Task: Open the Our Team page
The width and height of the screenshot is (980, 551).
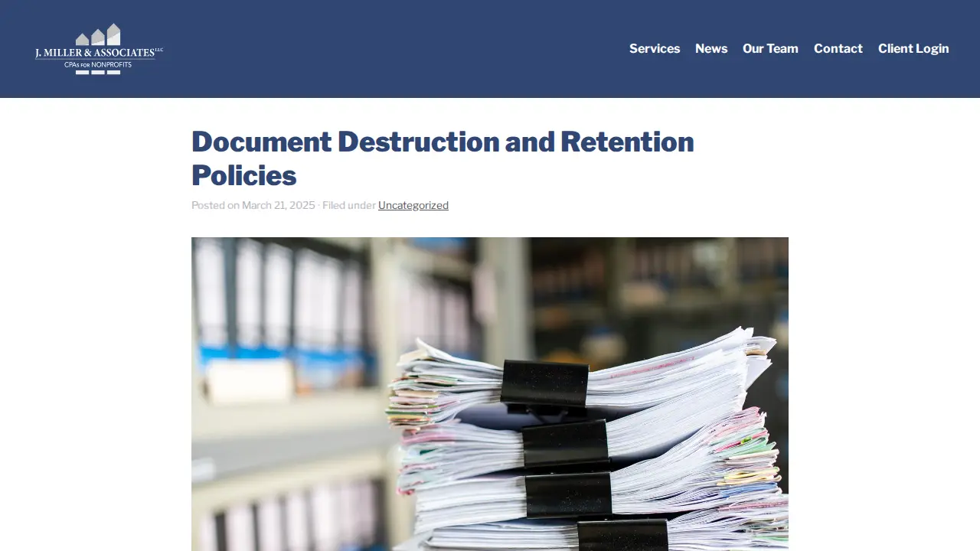Action: tap(770, 48)
